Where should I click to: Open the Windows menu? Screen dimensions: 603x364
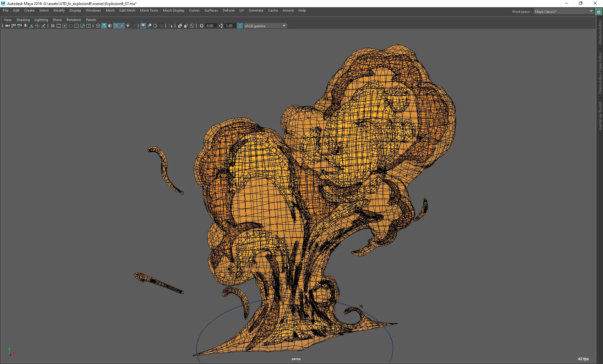point(93,10)
